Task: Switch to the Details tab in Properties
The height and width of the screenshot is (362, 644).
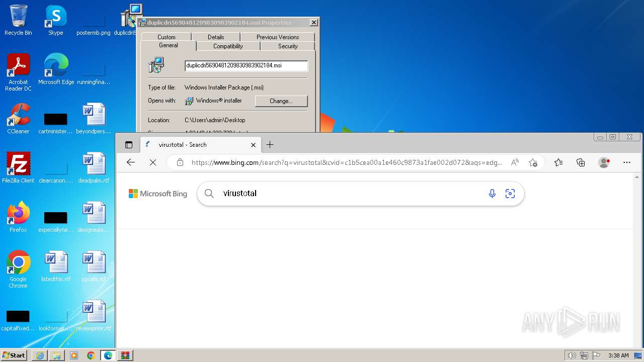Action: click(x=216, y=37)
